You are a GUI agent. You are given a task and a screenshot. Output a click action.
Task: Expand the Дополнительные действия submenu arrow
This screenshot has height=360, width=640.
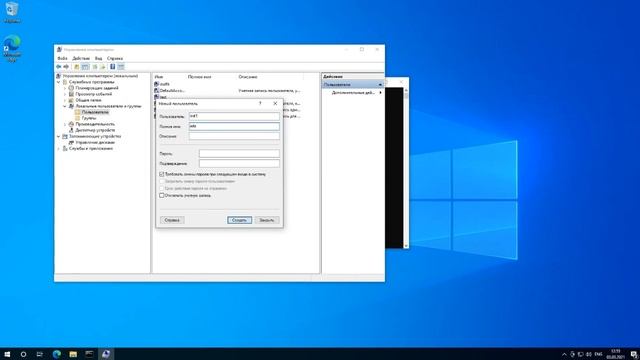tap(380, 93)
